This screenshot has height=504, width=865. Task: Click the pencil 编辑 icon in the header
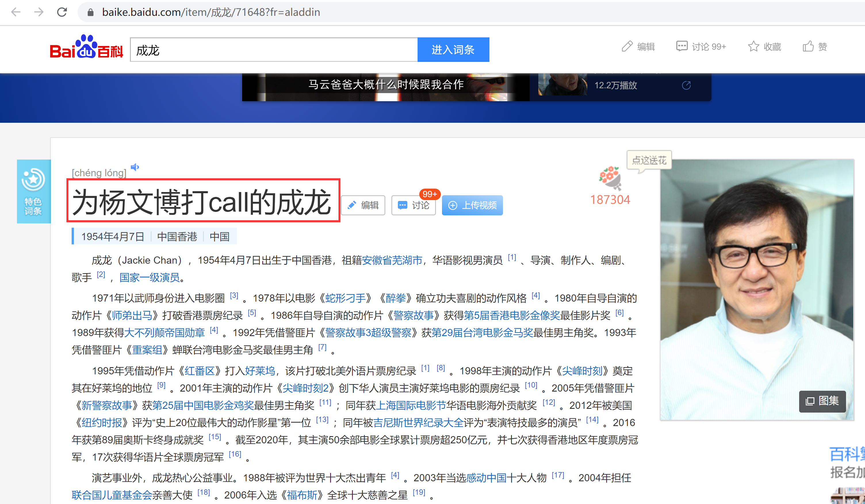(627, 46)
